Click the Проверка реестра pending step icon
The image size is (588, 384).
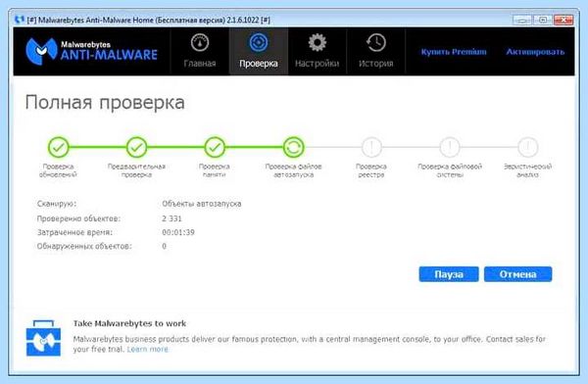371,147
